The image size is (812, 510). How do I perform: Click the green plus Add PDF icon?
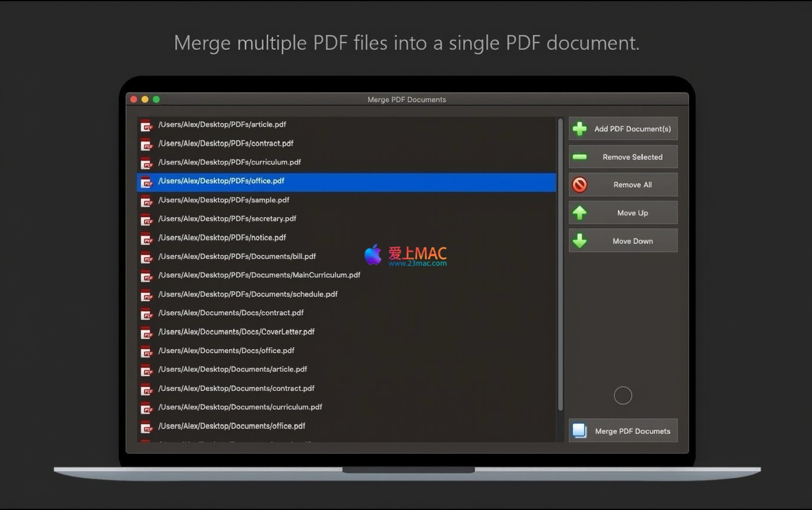click(580, 129)
